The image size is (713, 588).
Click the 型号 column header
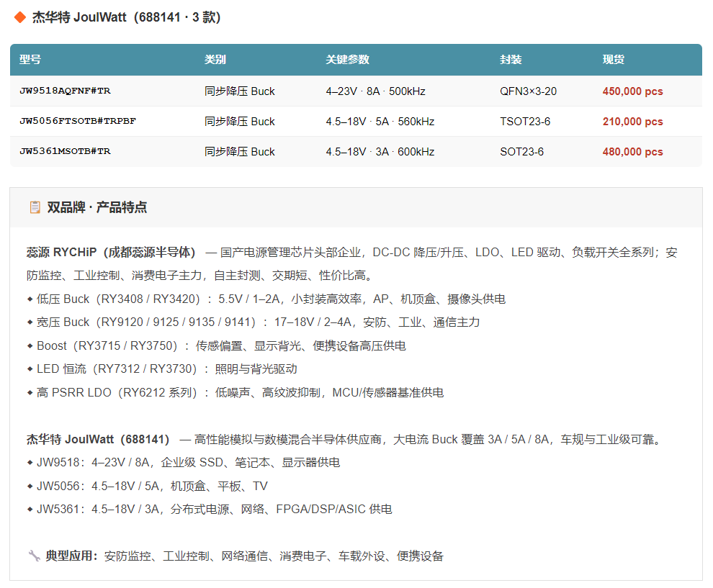point(30,60)
